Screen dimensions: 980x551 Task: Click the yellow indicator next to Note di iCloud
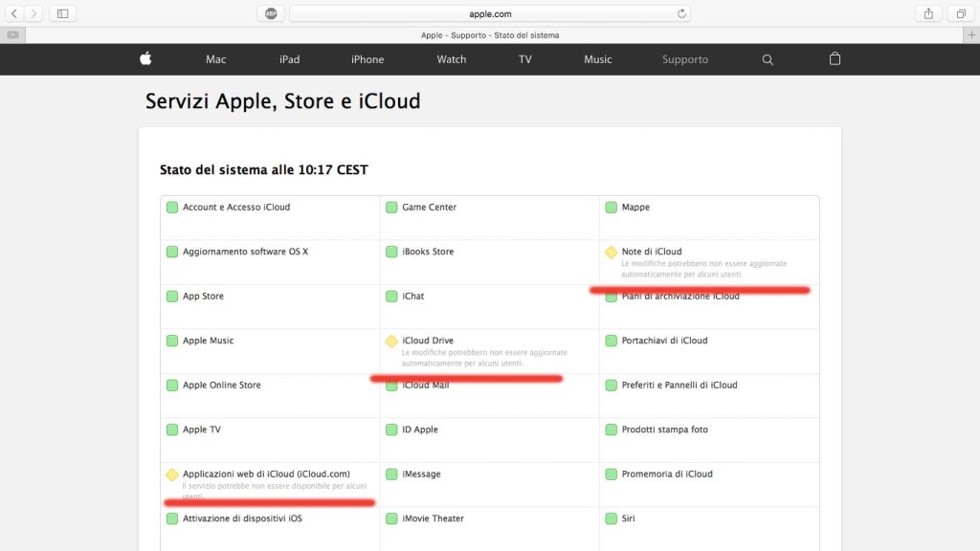[x=611, y=252]
